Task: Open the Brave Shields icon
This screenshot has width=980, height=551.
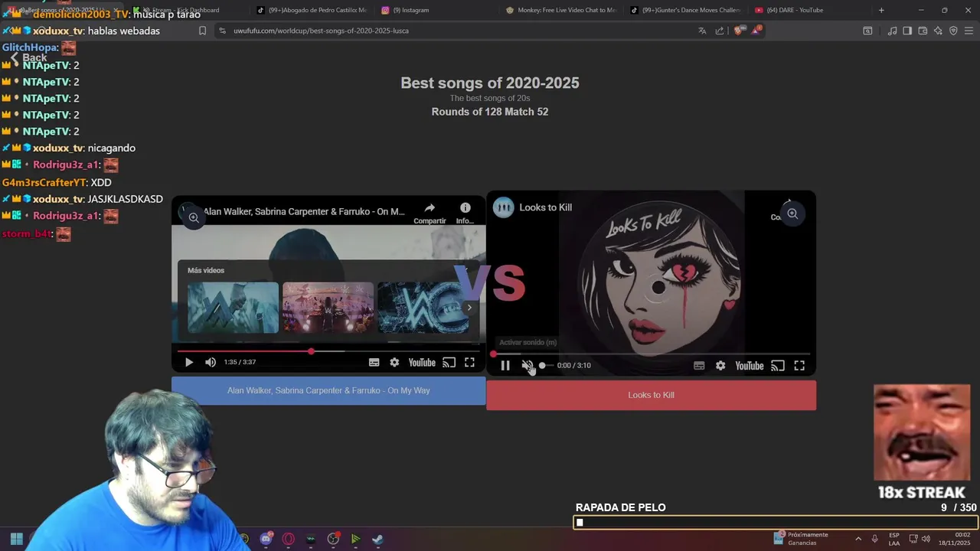Action: click(x=738, y=31)
